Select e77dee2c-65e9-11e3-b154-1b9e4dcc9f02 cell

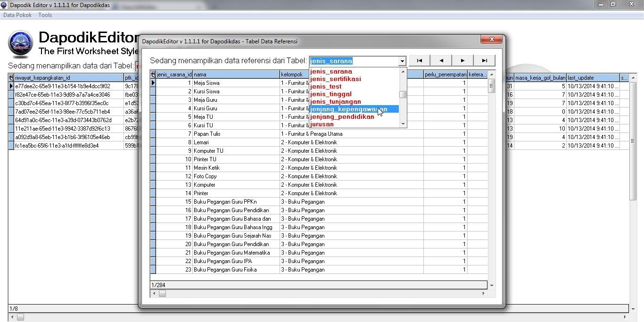69,86
